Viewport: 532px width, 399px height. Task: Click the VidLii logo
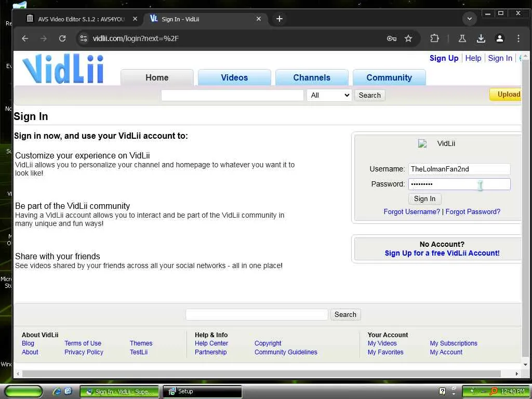63,68
